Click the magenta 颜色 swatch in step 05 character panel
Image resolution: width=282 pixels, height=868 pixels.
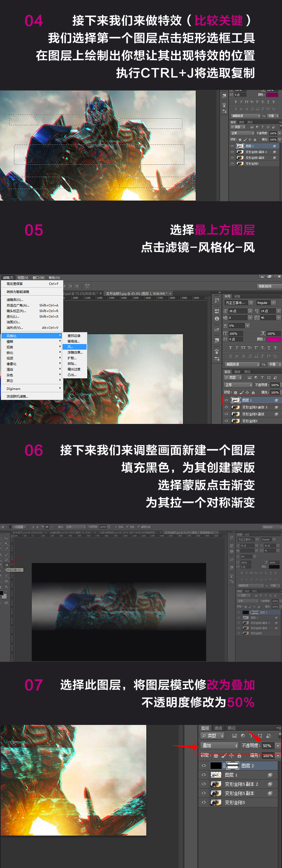point(274,339)
